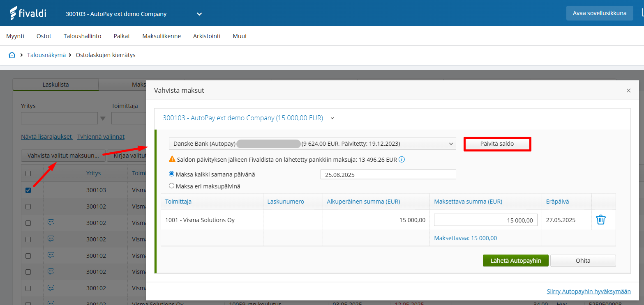Click the Päivitä saldo button
The image size is (644, 305).
click(x=497, y=144)
